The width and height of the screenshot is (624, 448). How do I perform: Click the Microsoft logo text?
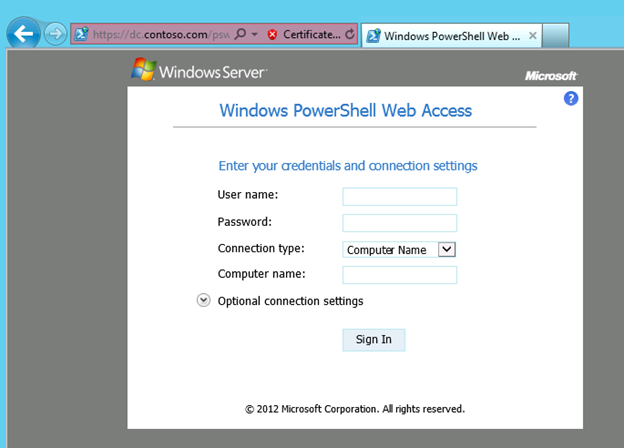click(551, 76)
